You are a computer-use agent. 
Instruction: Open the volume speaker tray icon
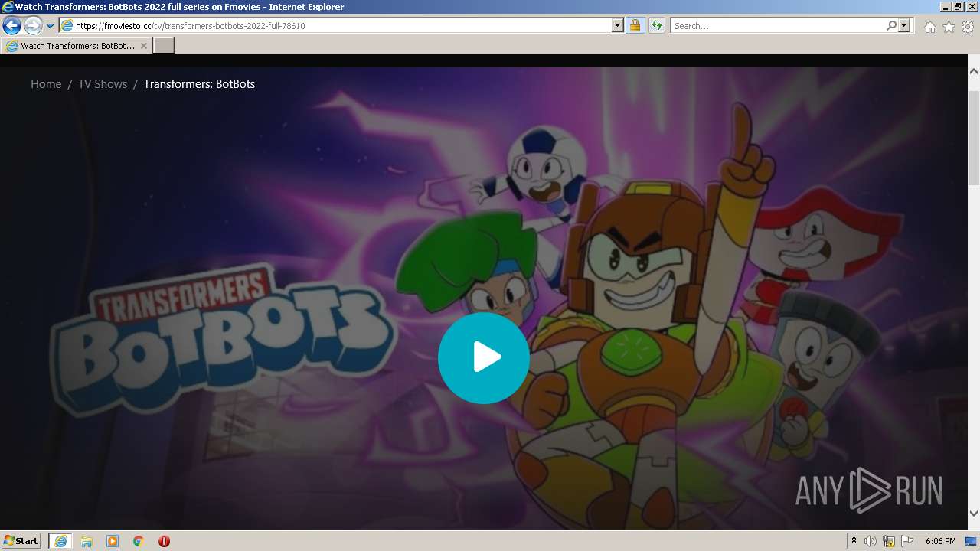871,541
